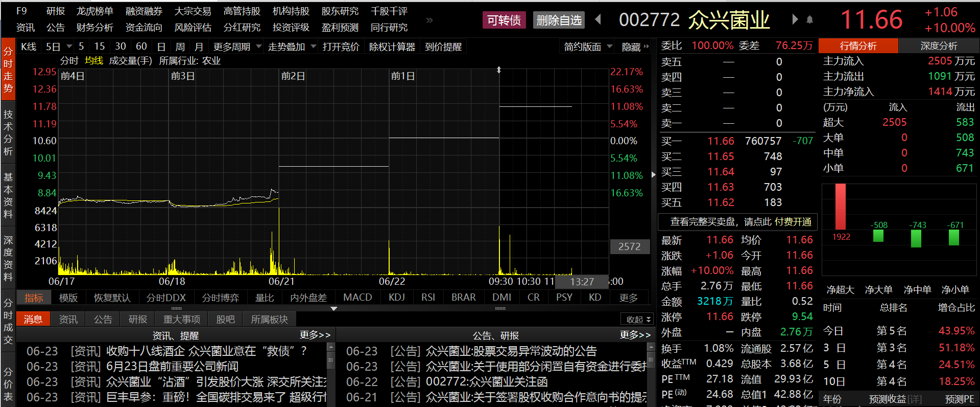Click the grip handle under the DMI indicator
Image resolution: width=980 pixels, height=407 pixels.
tap(500, 308)
